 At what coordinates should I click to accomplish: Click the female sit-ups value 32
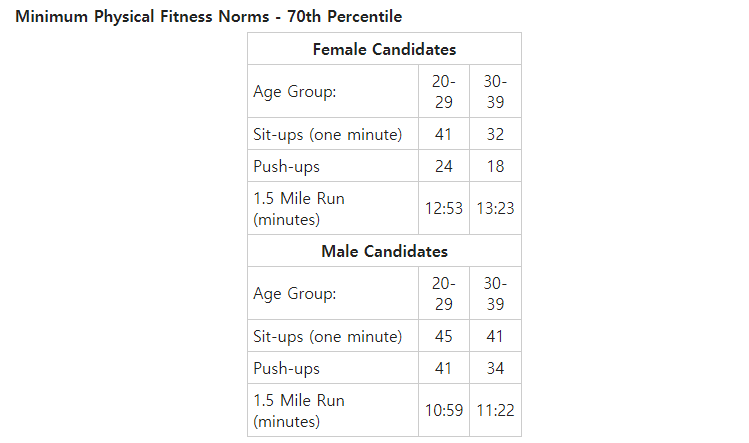point(495,134)
